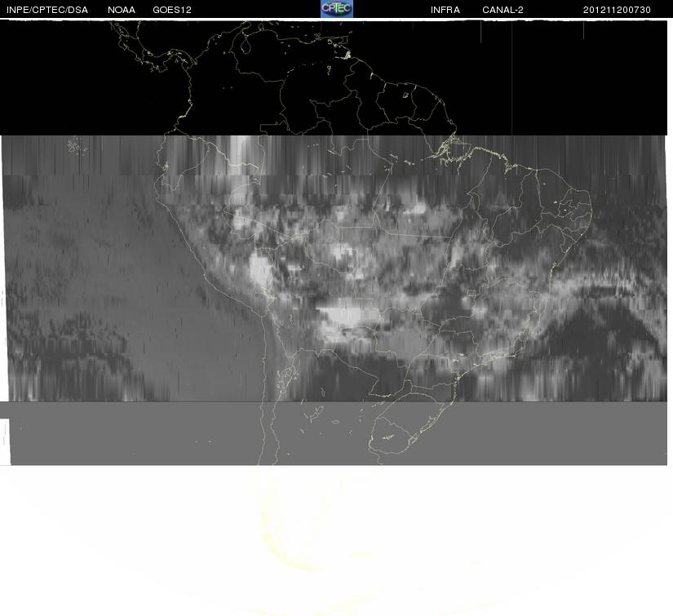Click the GOES12 satellite label
Screen dimensions: 673x616
[x=172, y=10]
